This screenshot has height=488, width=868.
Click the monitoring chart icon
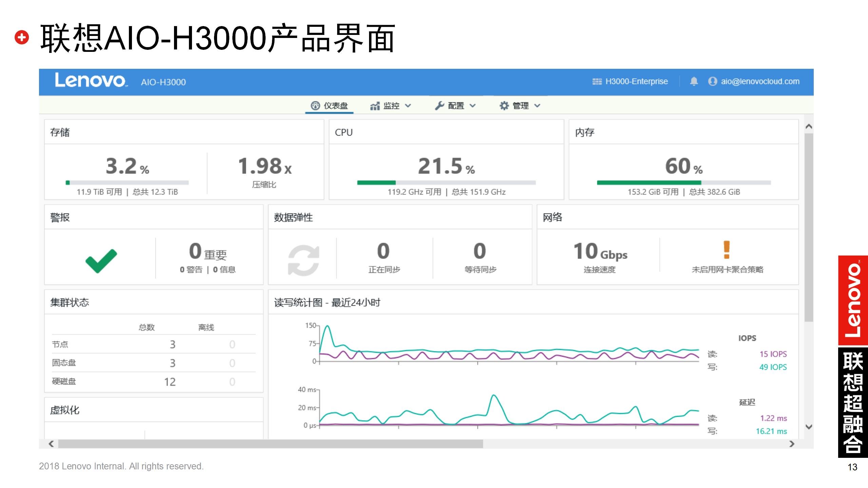(375, 106)
